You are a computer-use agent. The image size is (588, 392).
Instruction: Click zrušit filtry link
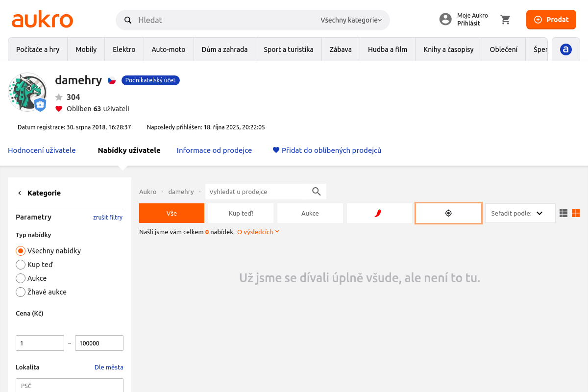(108, 217)
